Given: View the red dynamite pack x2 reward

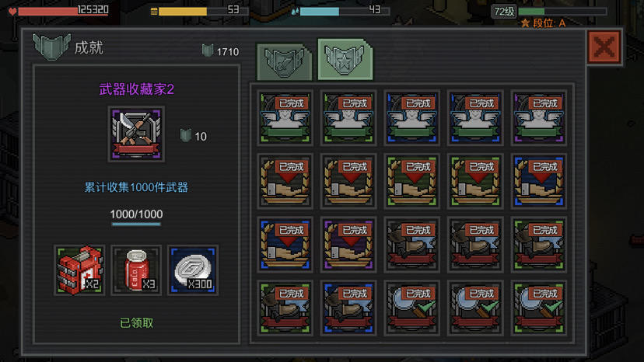Looking at the screenshot, I should [x=79, y=270].
